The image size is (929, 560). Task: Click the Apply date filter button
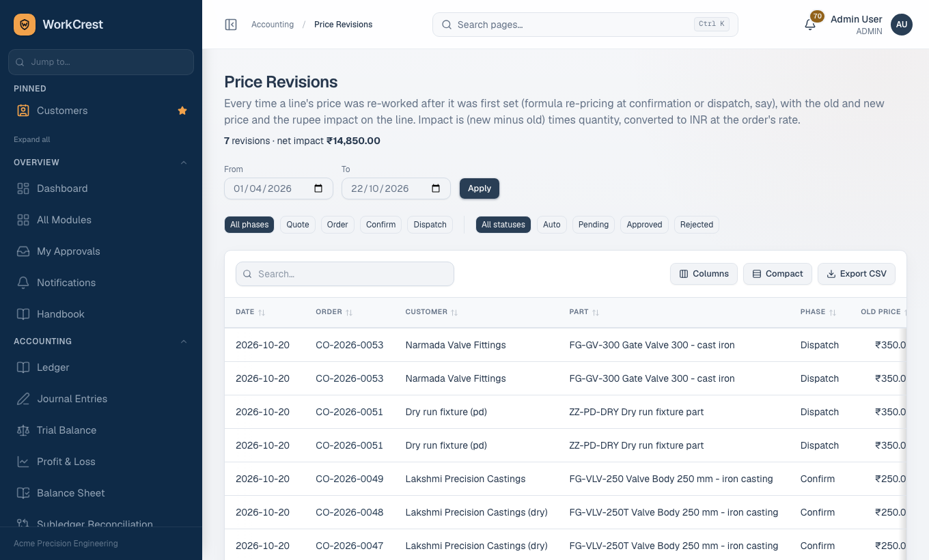480,188
